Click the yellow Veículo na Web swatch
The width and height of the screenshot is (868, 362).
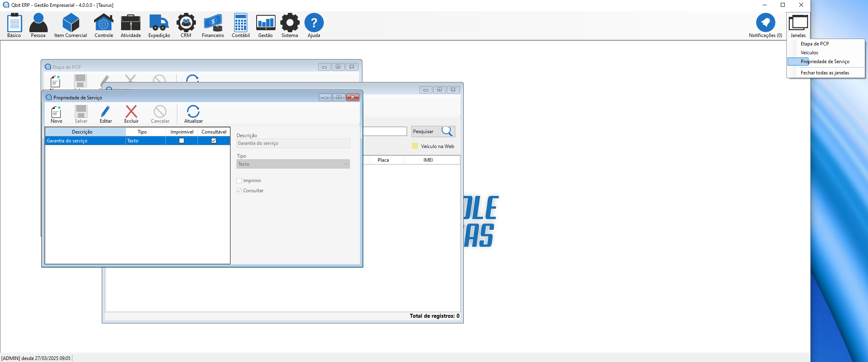tap(415, 146)
